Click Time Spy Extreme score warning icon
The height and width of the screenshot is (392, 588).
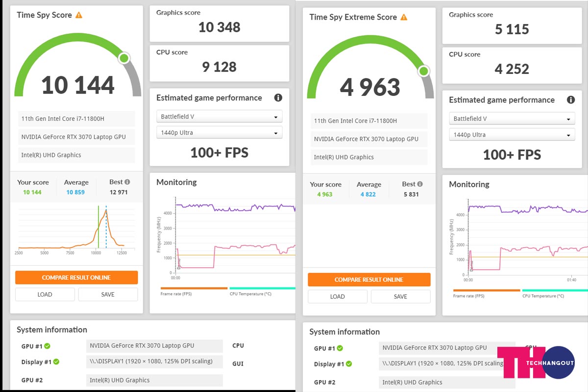click(x=404, y=17)
